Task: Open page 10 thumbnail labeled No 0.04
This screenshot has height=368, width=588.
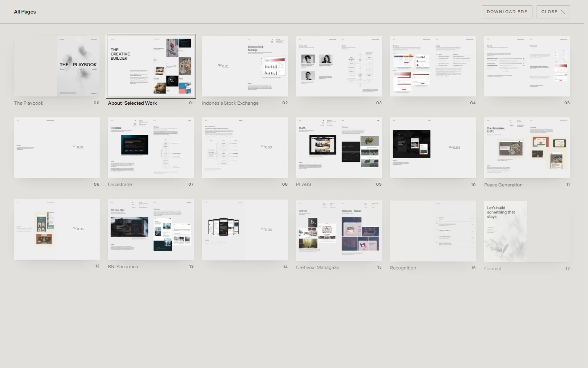Action: pyautogui.click(x=433, y=148)
